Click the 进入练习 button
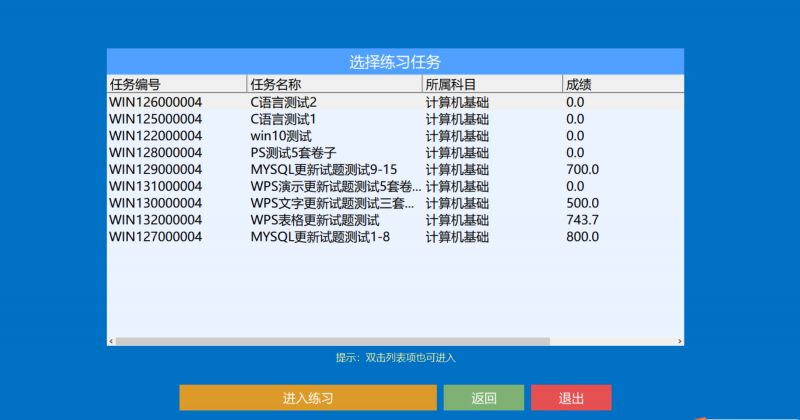The image size is (800, 420). coord(308,398)
